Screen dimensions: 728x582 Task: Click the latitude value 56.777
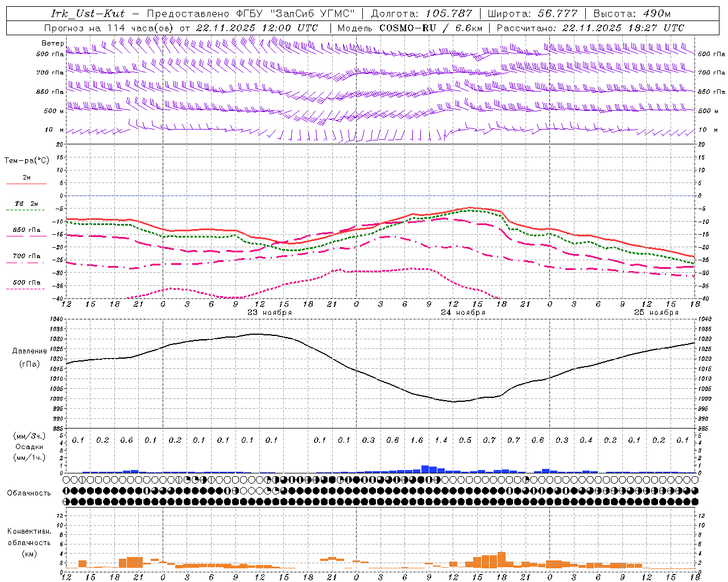(x=558, y=14)
